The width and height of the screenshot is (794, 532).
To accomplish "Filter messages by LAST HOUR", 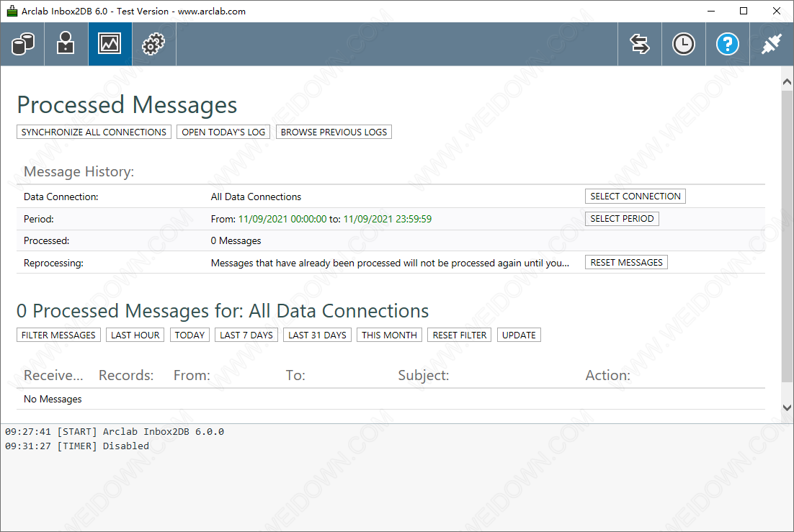I will (x=135, y=335).
